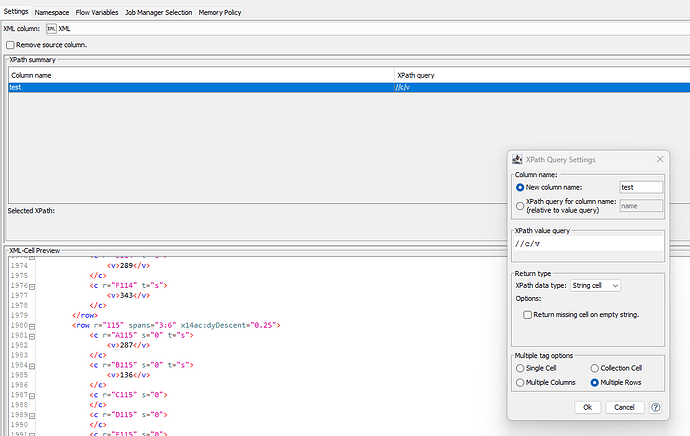690x436 pixels.
Task: Click the XPath Query Settings title icon
Action: (517, 159)
